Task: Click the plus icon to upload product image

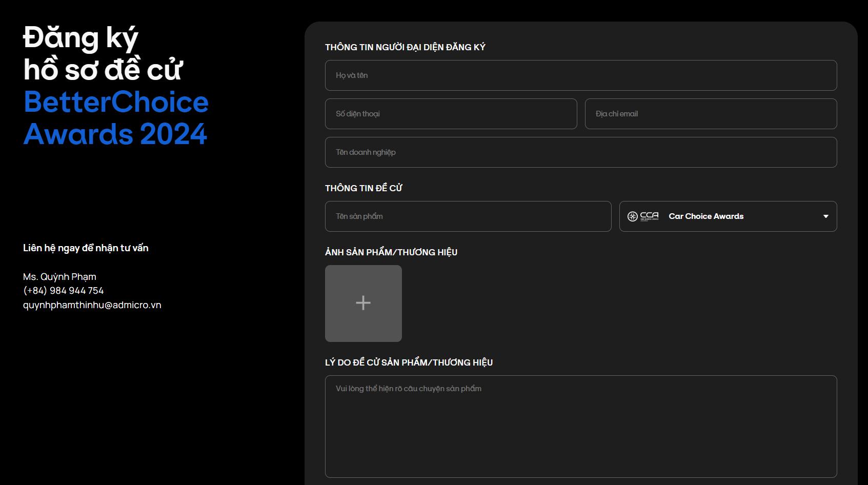Action: coord(363,303)
